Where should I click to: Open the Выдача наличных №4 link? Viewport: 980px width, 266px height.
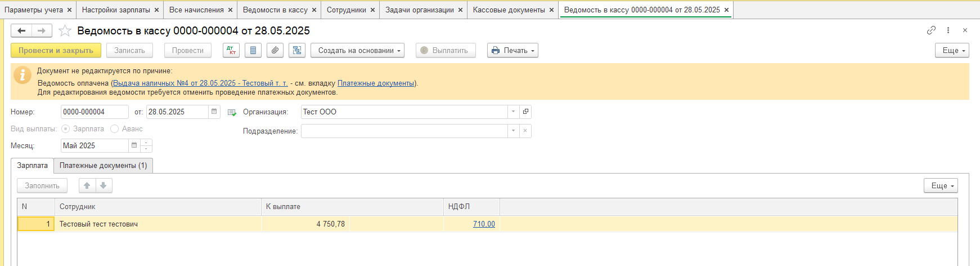(200, 83)
